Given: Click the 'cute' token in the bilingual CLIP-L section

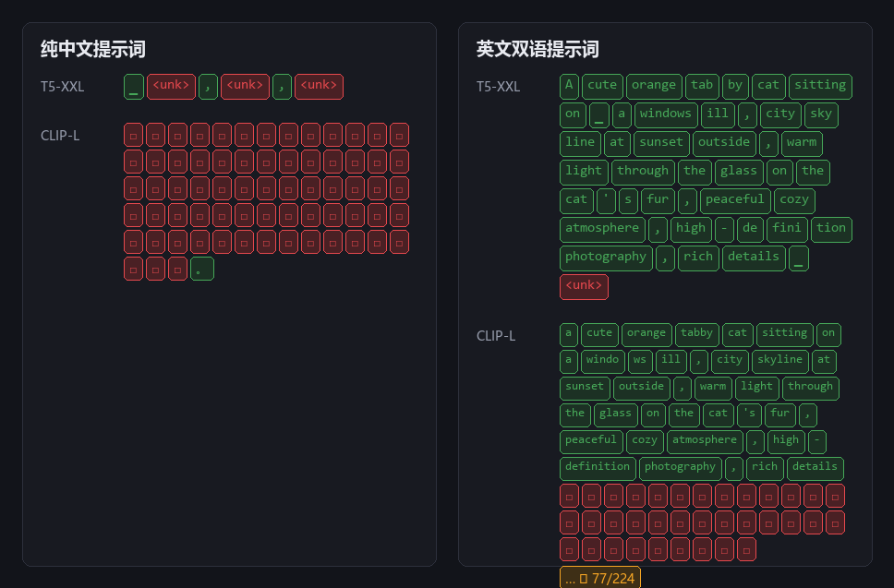Looking at the screenshot, I should click(x=599, y=334).
